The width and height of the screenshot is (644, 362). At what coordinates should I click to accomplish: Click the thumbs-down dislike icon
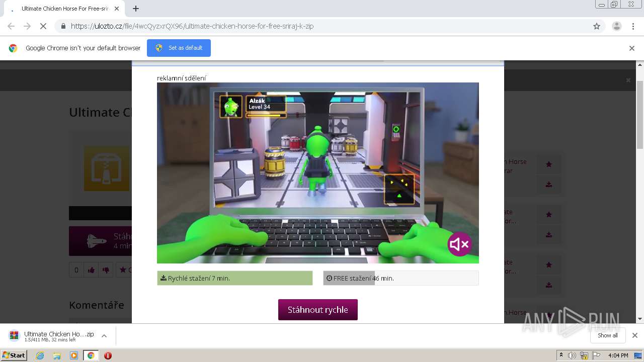(106, 270)
